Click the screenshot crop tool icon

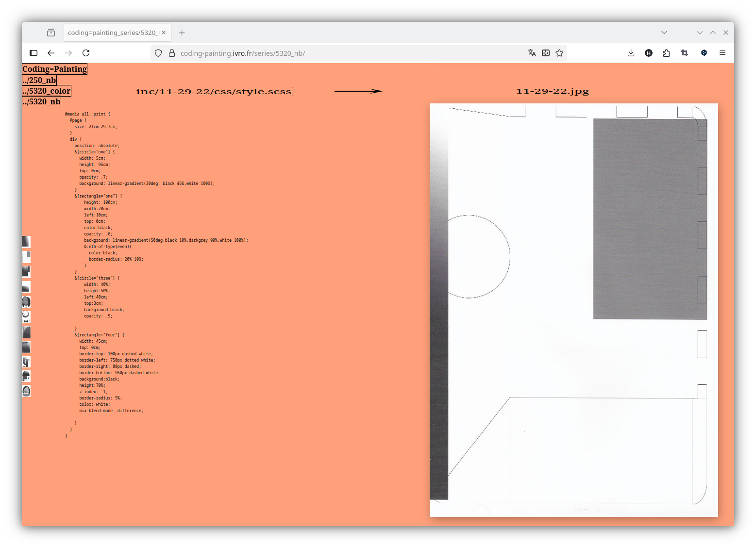685,53
